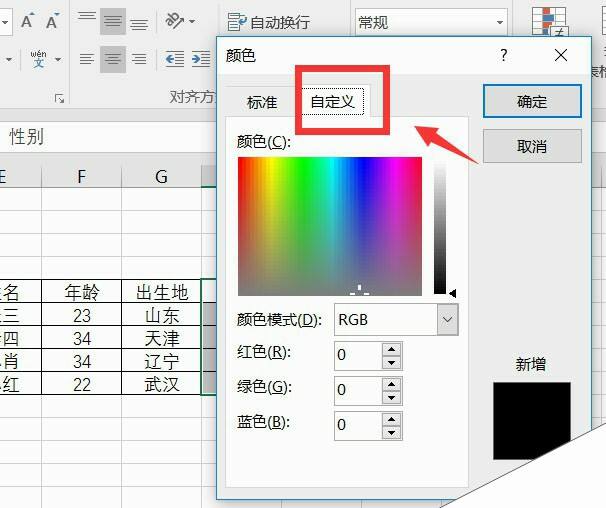This screenshot has width=606, height=508.
Task: Increase the green value with up arrow
Action: click(x=392, y=384)
